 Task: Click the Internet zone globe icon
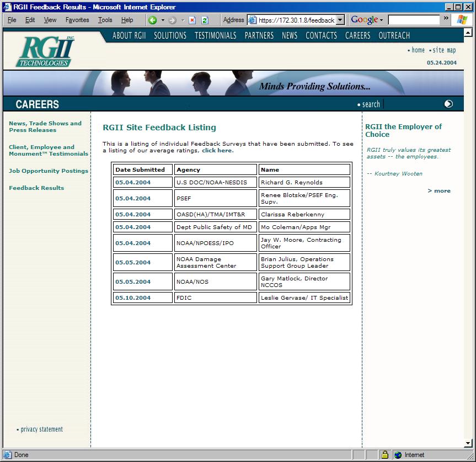(398, 455)
